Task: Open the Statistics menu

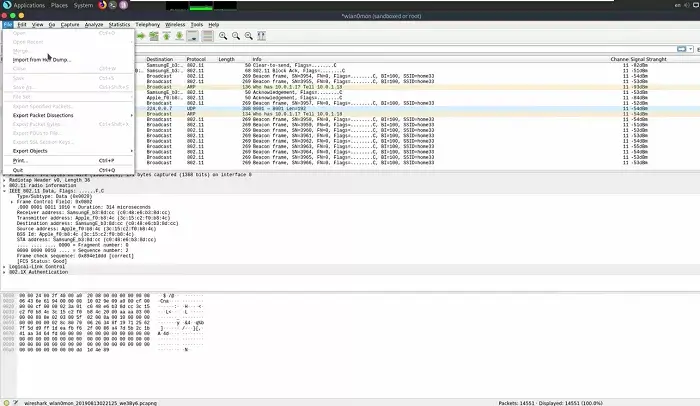Action: 118,24
